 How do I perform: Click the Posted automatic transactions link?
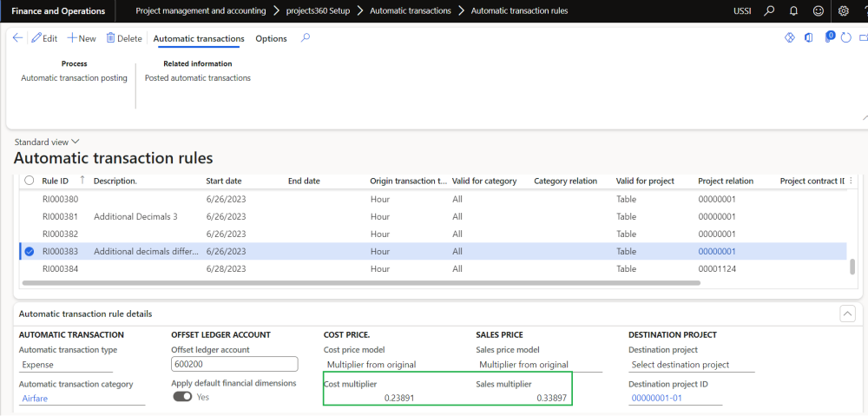pos(197,78)
